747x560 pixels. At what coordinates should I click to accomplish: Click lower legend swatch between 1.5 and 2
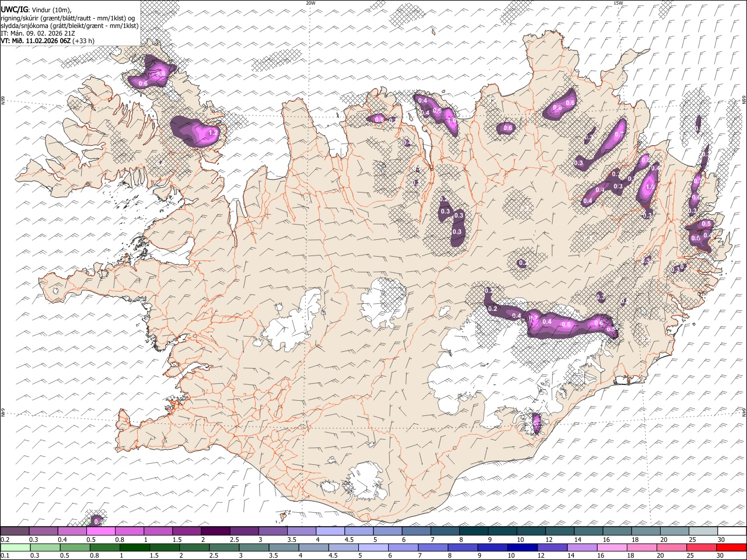165,548
